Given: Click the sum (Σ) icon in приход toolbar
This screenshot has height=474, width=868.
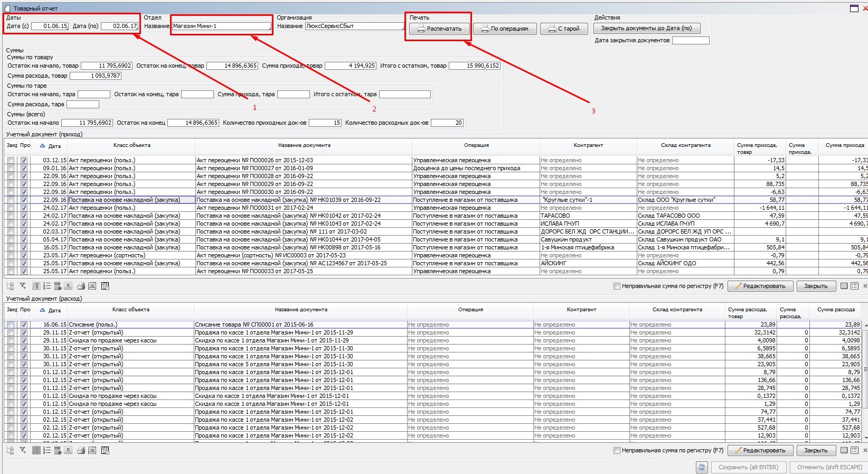Looking at the screenshot, I should point(69,286).
